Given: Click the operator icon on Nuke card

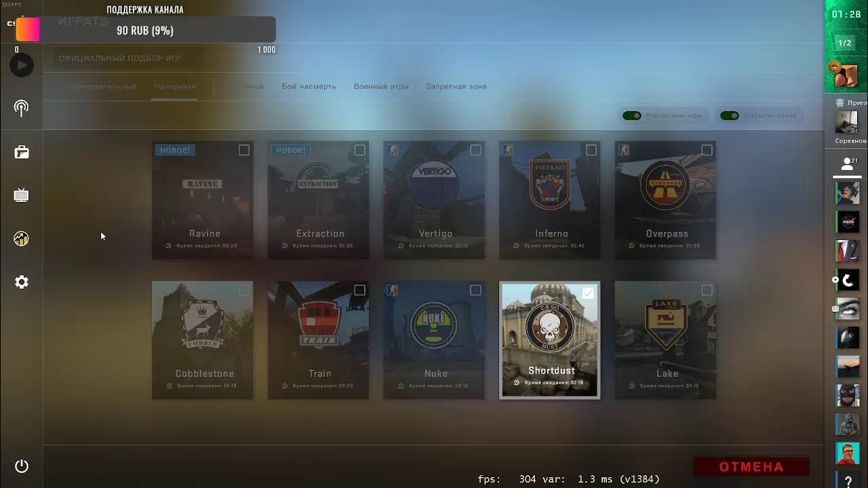Looking at the screenshot, I should [393, 290].
